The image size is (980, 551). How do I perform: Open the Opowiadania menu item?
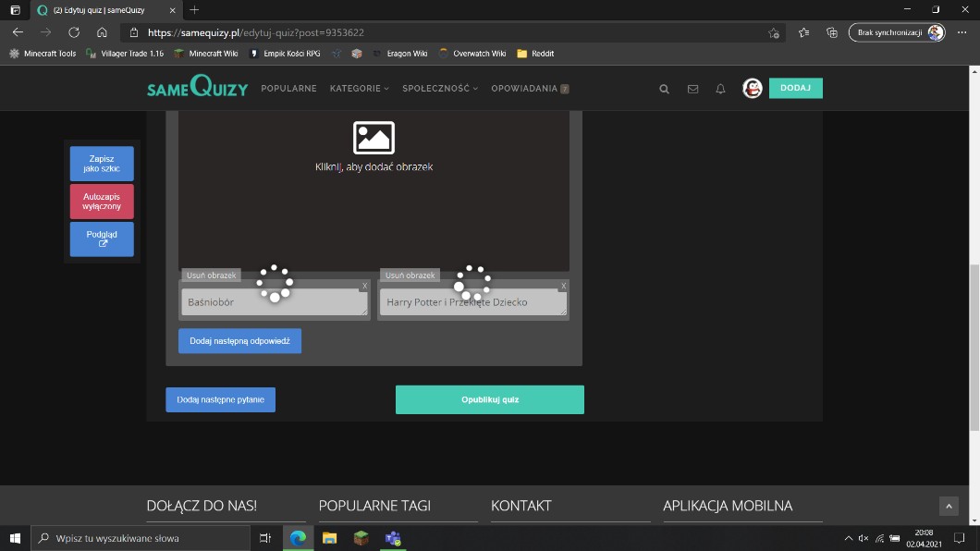pos(529,89)
